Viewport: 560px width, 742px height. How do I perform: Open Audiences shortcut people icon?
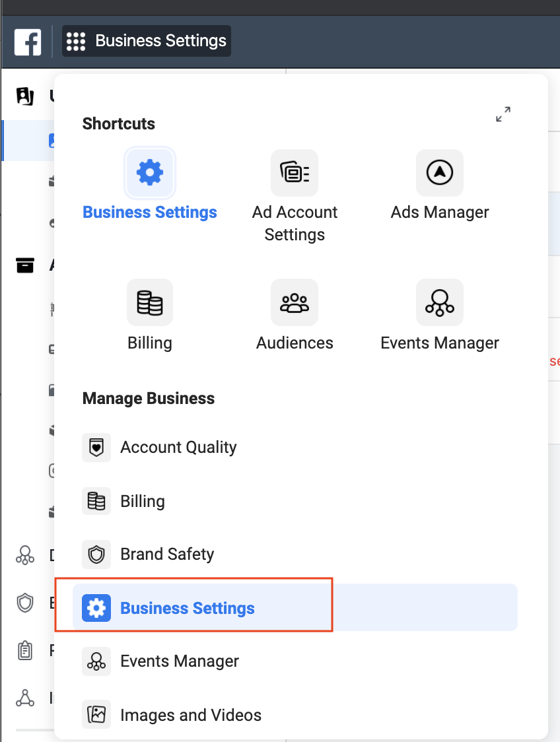tap(295, 302)
